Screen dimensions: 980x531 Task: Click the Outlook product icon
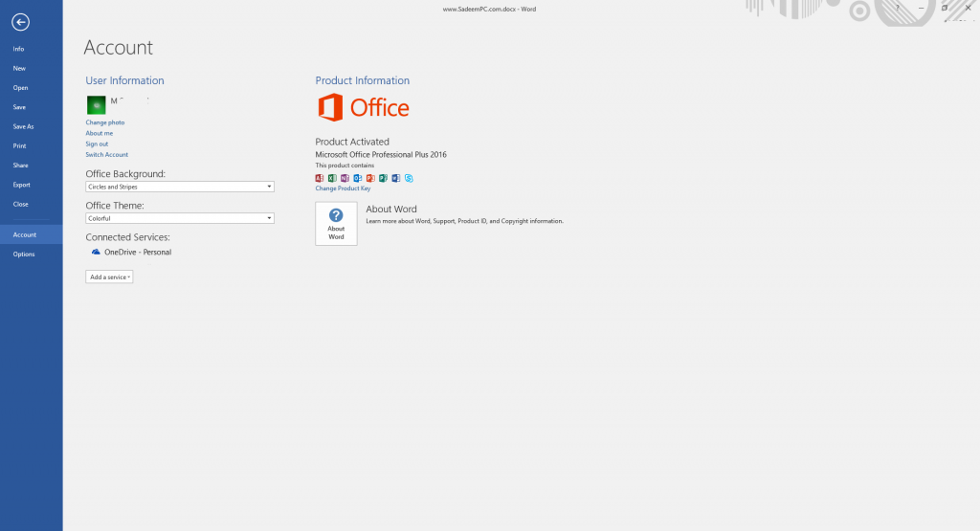point(358,178)
